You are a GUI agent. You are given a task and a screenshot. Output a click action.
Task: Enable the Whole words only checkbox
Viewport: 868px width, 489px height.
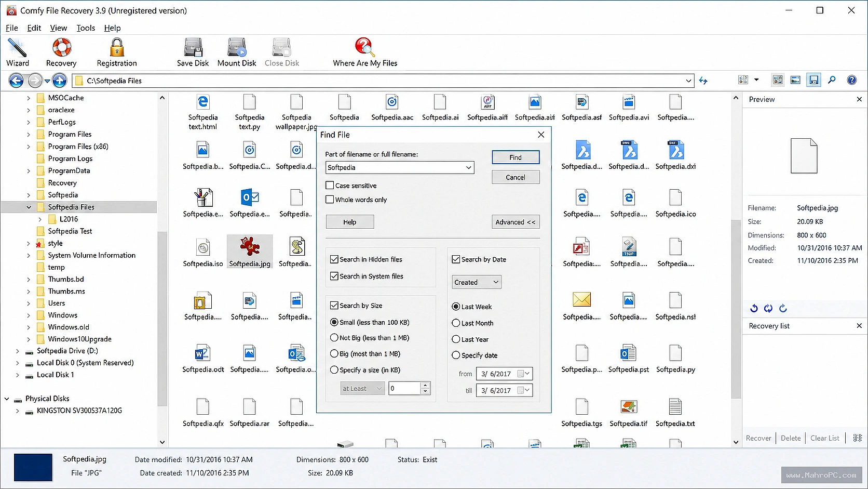(330, 199)
